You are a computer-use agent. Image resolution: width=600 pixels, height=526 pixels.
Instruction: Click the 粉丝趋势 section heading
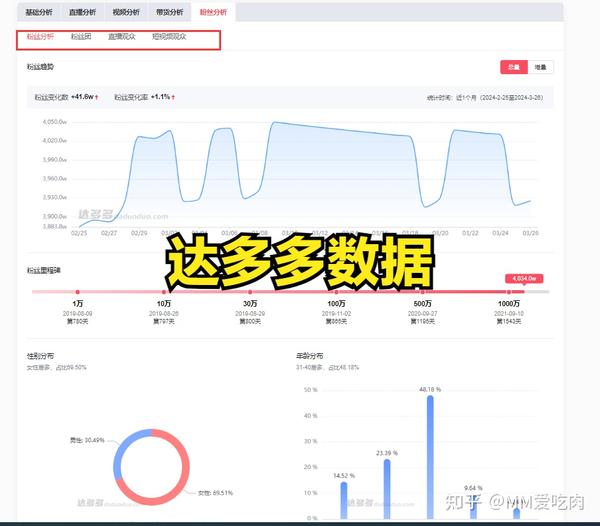click(40, 67)
